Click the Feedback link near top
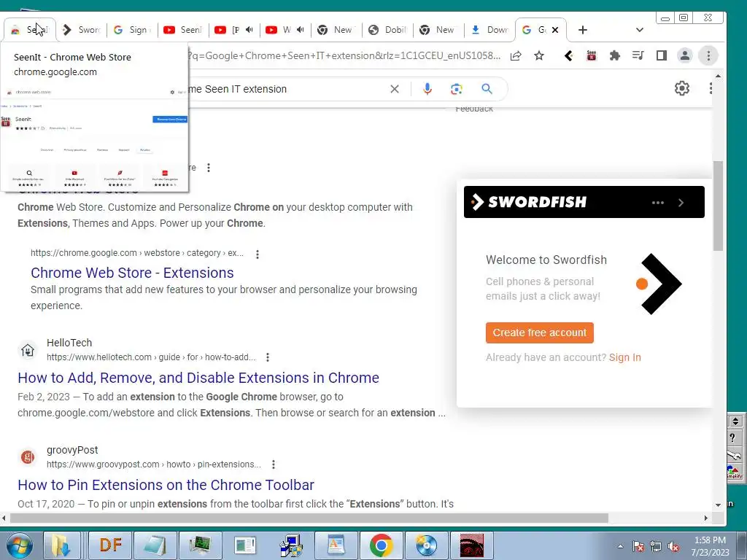Viewport: 747px width, 560px height. click(x=474, y=109)
